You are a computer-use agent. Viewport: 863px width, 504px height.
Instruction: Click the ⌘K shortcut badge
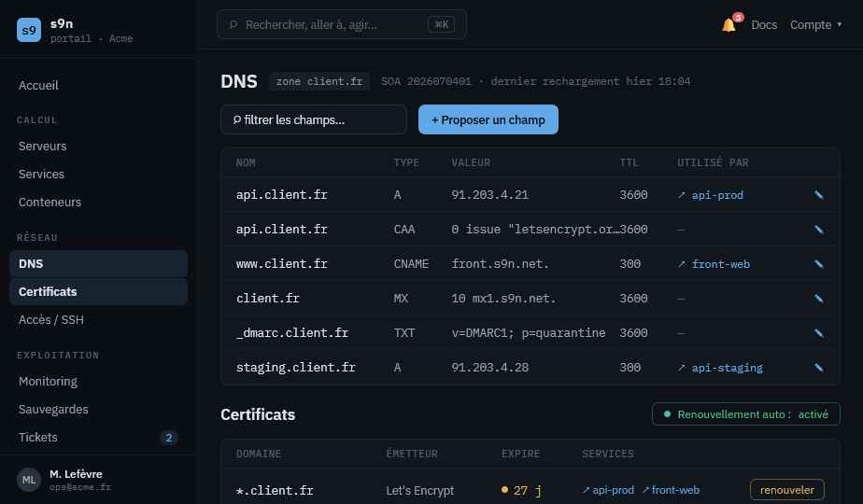point(441,24)
